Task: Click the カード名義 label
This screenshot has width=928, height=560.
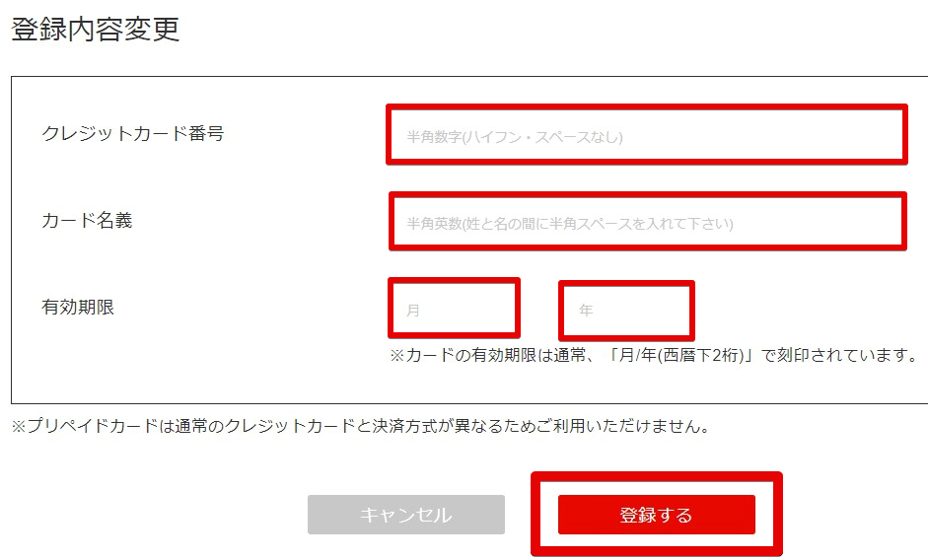Action: 87,220
